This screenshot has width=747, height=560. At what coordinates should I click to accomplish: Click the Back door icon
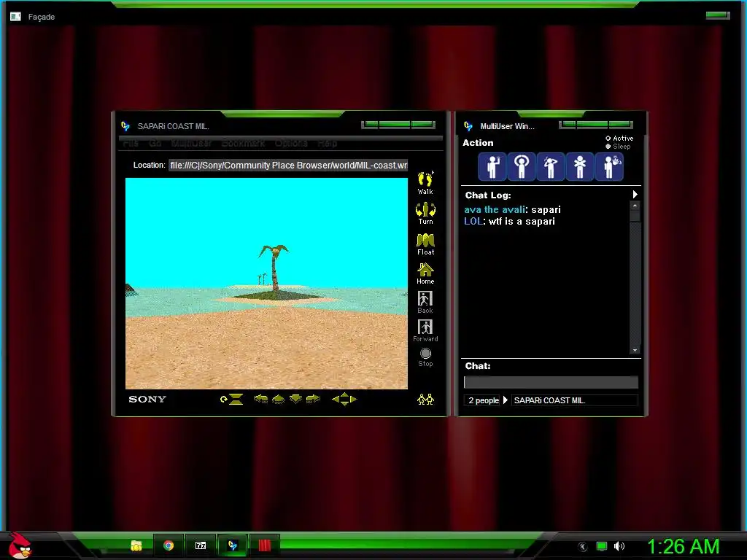(x=425, y=303)
